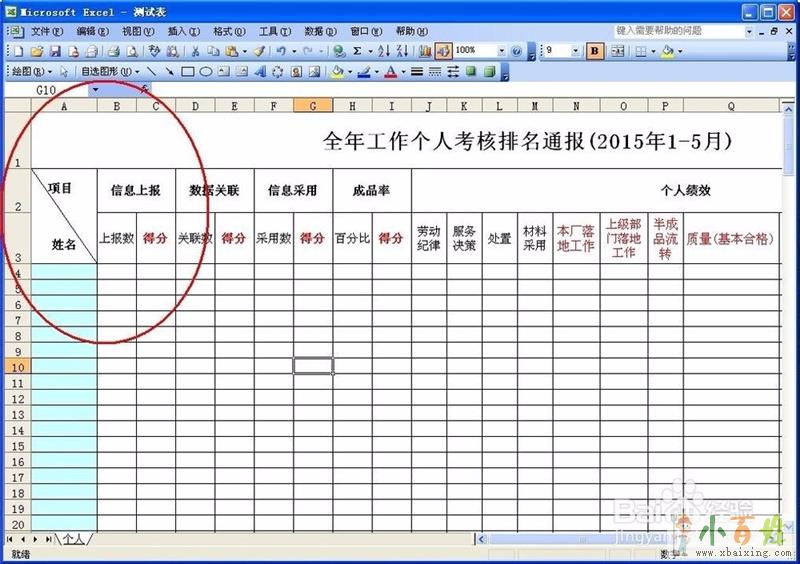
Task: Click the AutoSum sigma icon
Action: coord(357,51)
